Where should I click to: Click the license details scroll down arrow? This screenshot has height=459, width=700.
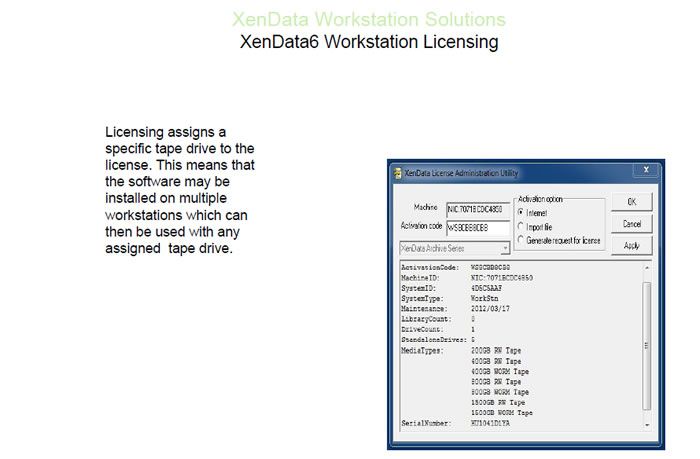tap(646, 425)
